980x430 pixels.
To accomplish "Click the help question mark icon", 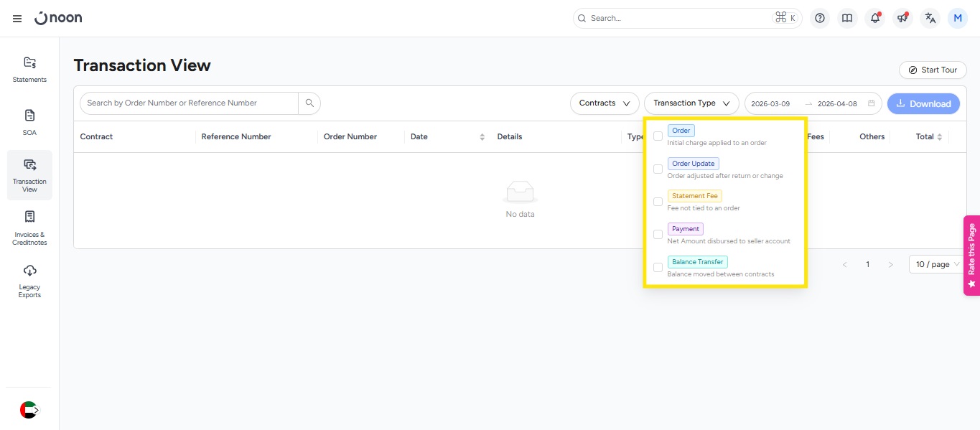I will 820,19.
